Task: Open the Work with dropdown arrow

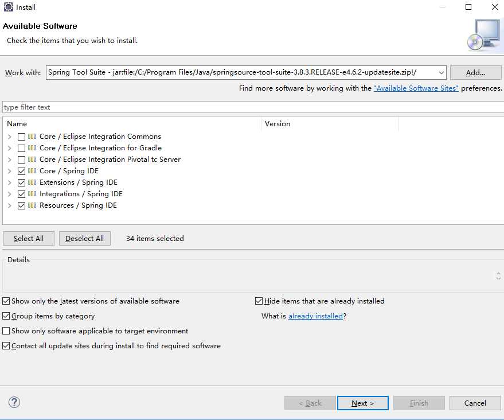Action: 442,73
